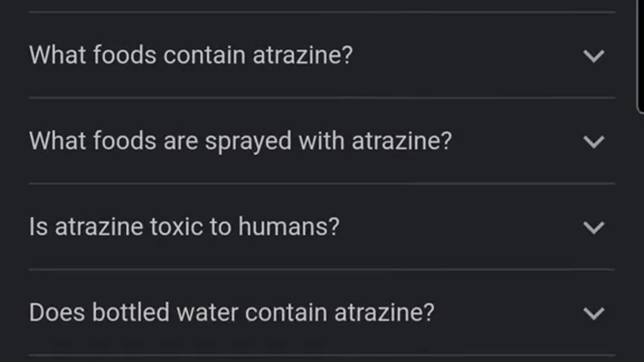
Task: Show the answer on atrazine toxicity to humans
Action: 322,227
